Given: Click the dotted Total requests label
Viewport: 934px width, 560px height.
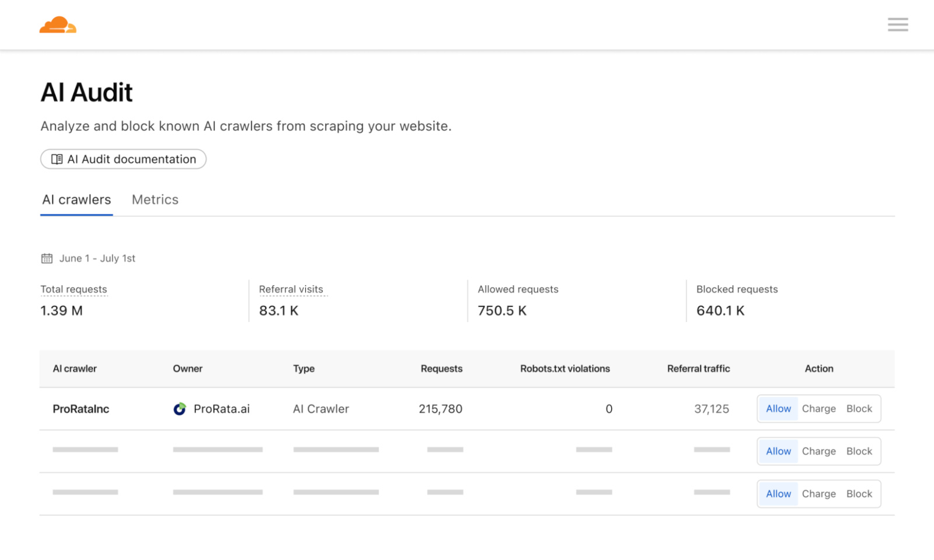Looking at the screenshot, I should coord(74,289).
